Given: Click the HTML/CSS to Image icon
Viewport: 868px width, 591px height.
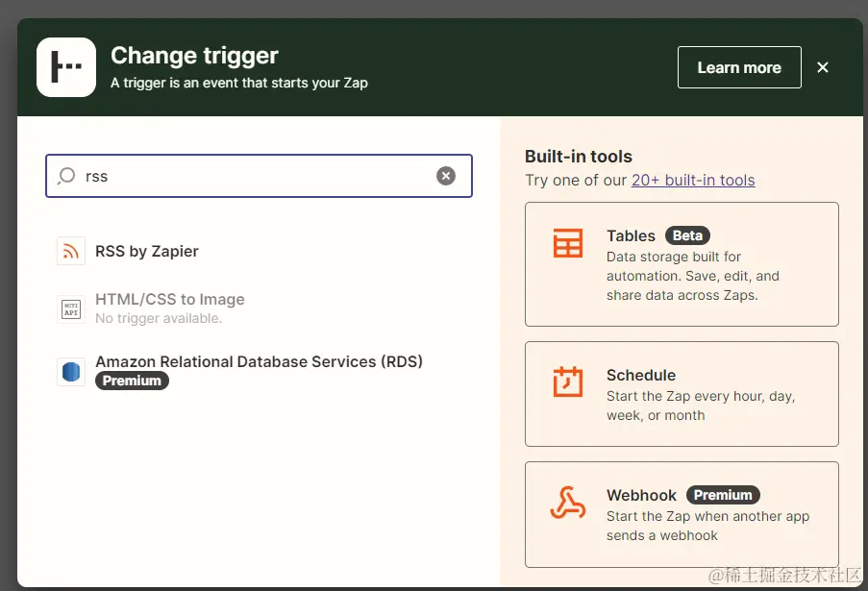Looking at the screenshot, I should pos(71,308).
